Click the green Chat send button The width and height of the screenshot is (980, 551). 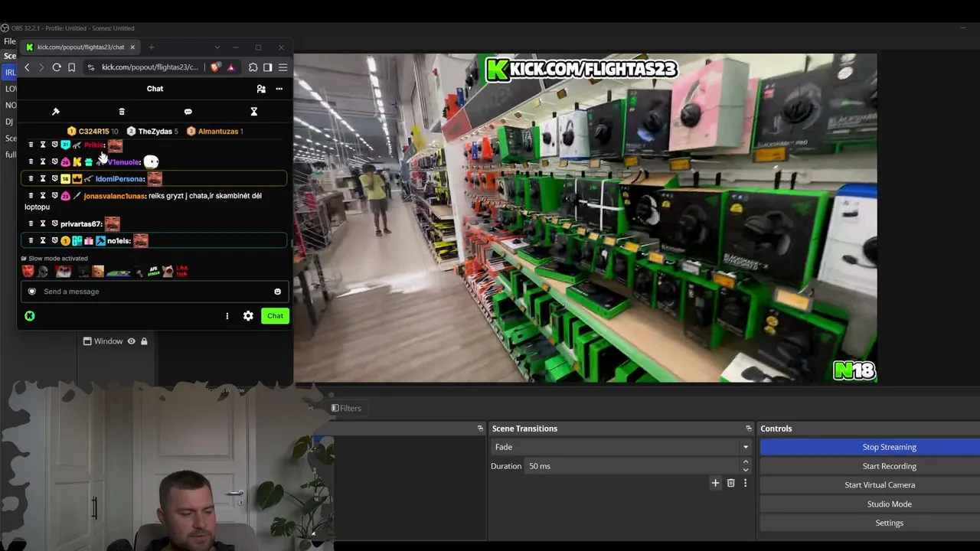(275, 316)
